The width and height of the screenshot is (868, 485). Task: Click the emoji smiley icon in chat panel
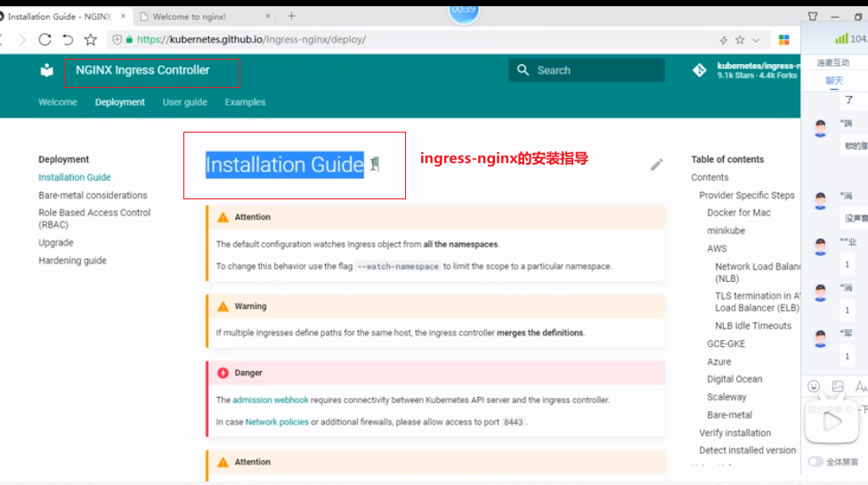coord(813,386)
